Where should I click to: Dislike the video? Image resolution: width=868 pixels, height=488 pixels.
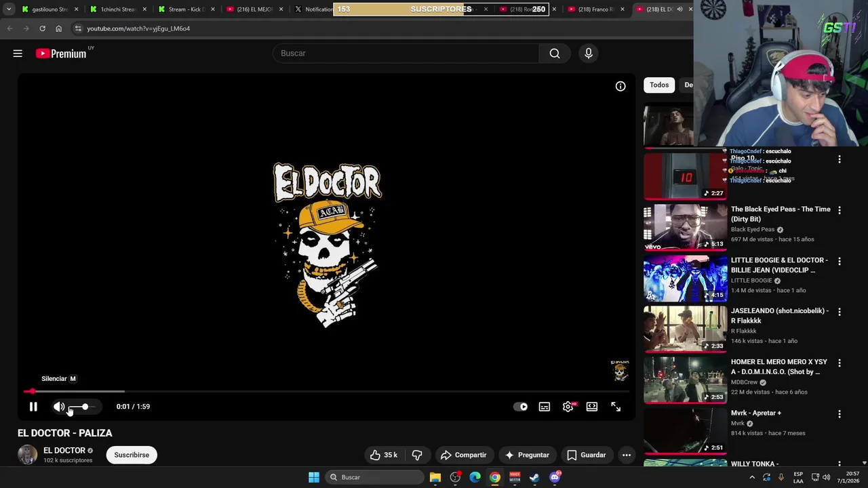[x=418, y=455]
